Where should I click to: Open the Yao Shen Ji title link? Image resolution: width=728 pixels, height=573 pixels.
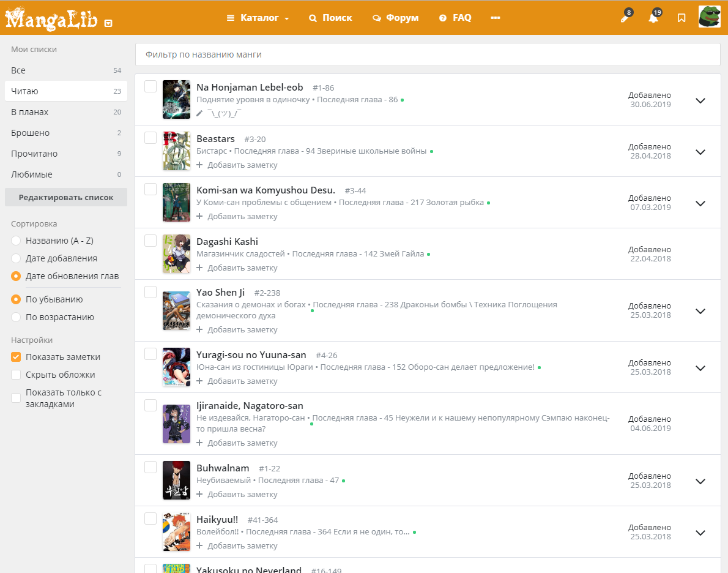tap(220, 293)
